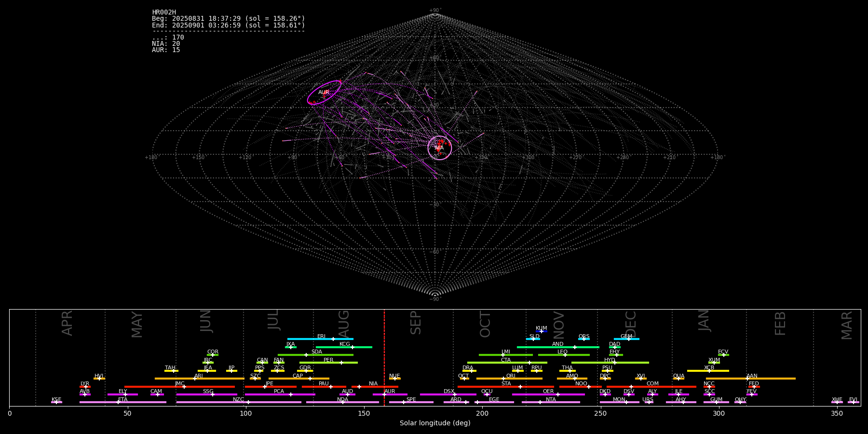Select the GEM shower bar in the timeline
Image resolution: width=868 pixels, height=434 pixels.
coord(626,339)
